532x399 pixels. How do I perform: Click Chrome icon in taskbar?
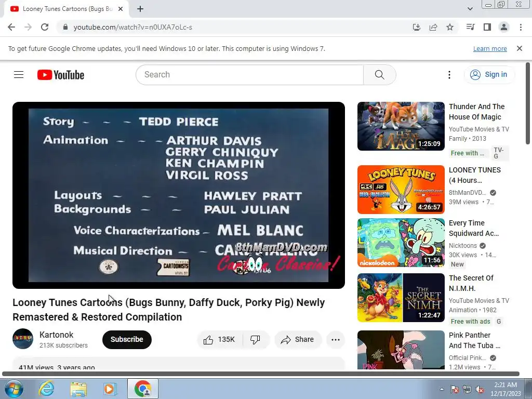point(143,389)
